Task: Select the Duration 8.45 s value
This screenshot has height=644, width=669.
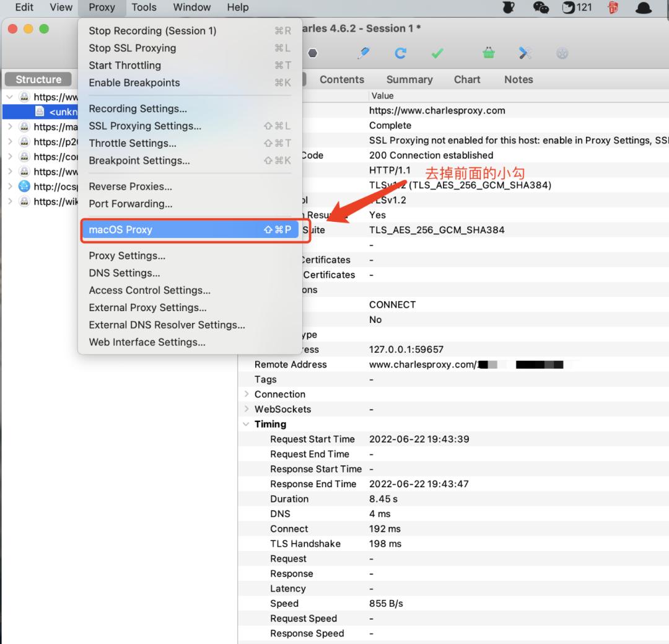Action: click(383, 499)
